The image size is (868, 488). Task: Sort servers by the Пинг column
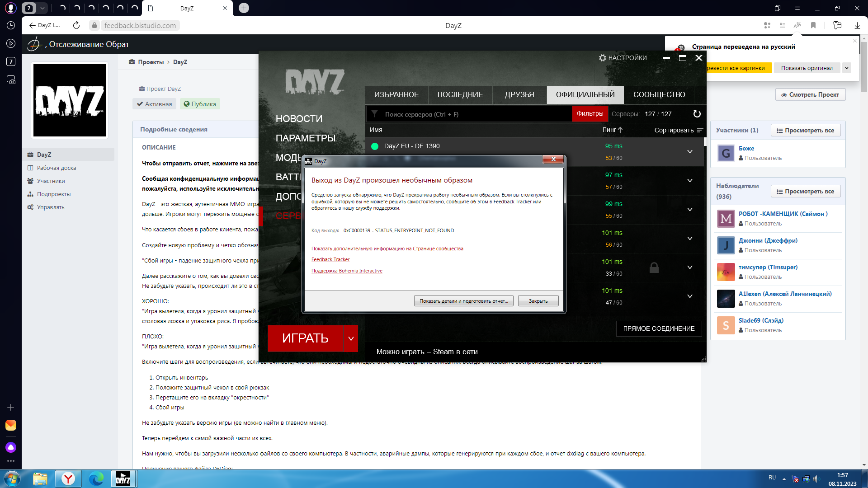pyautogui.click(x=612, y=130)
